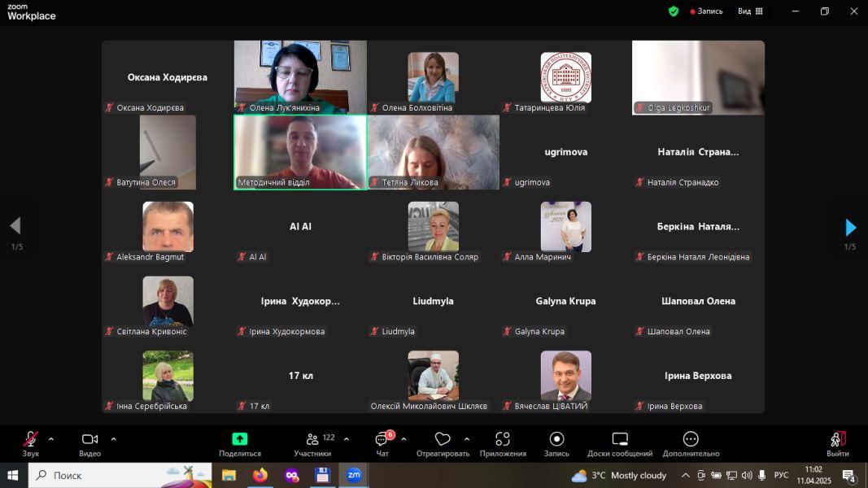Unmute the microphone (Звук) button

(31, 440)
